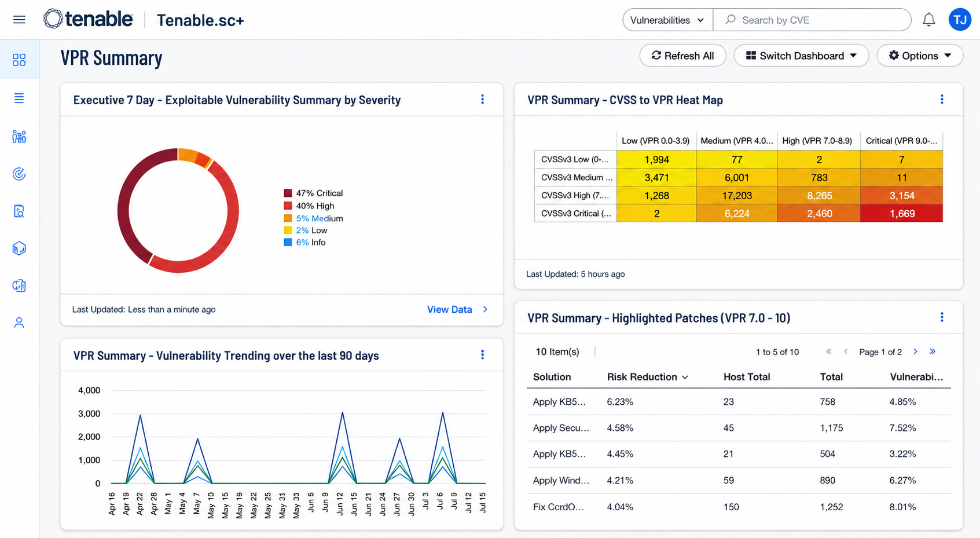Click the 6% Info legend entry
This screenshot has height=538, width=980.
pos(304,243)
